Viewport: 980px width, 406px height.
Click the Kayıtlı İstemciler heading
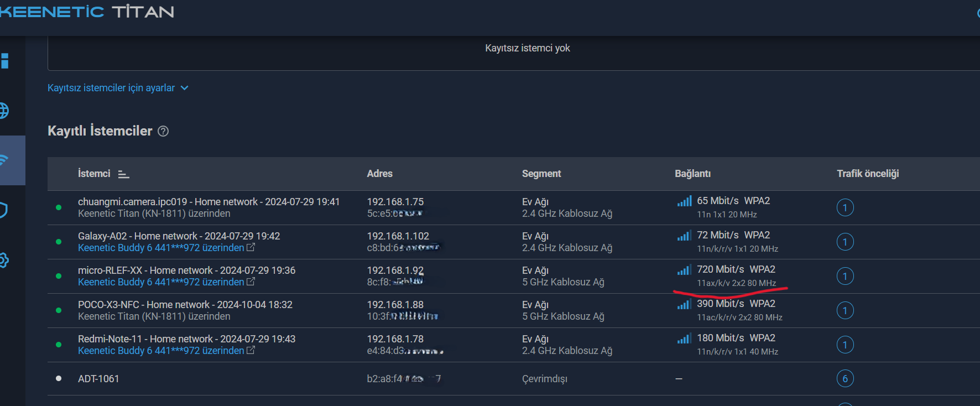100,131
